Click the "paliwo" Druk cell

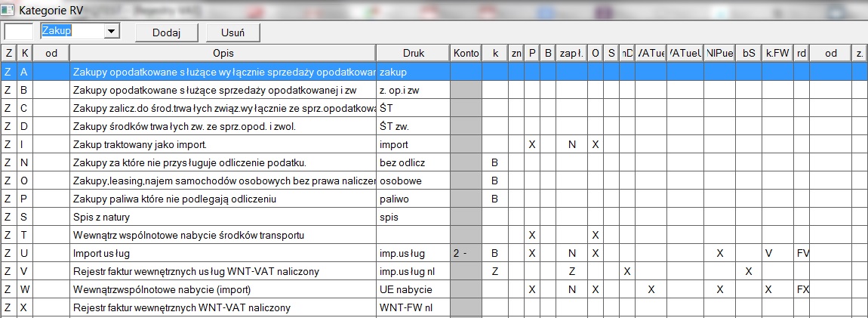click(x=413, y=199)
